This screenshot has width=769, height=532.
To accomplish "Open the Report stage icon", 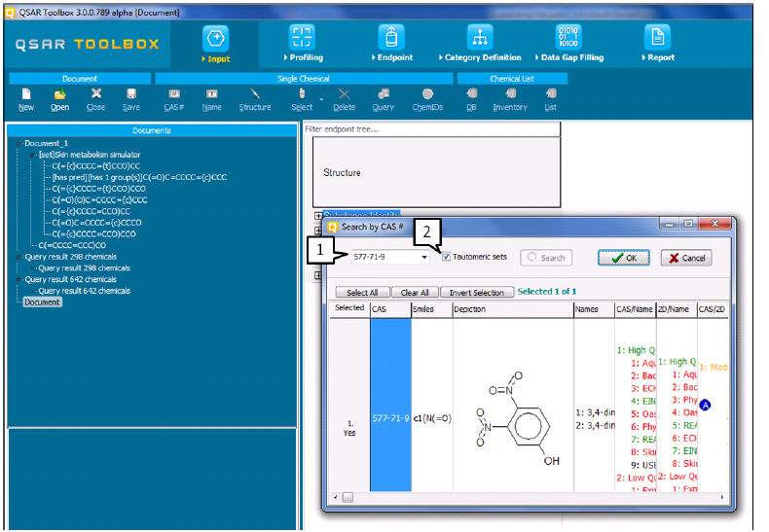I will pos(658,37).
